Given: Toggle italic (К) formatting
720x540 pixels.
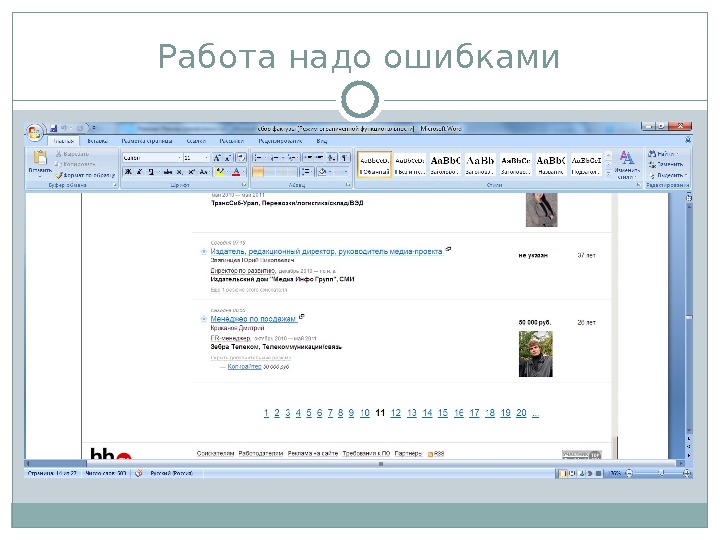Looking at the screenshot, I should [x=139, y=172].
